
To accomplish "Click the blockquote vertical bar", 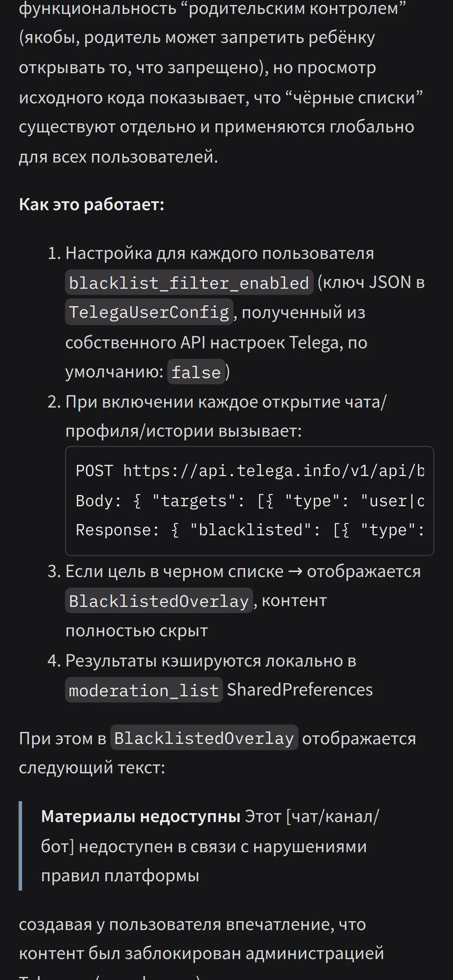I will [x=21, y=846].
